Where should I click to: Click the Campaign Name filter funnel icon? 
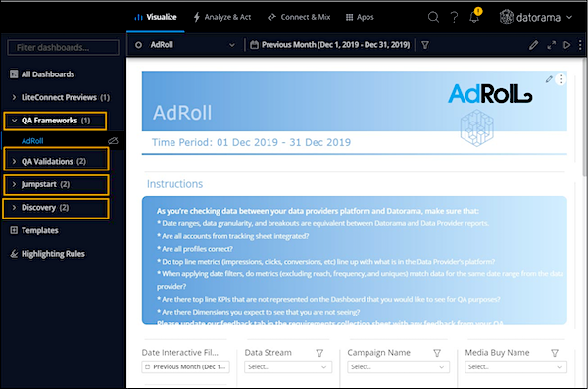pyautogui.click(x=437, y=353)
